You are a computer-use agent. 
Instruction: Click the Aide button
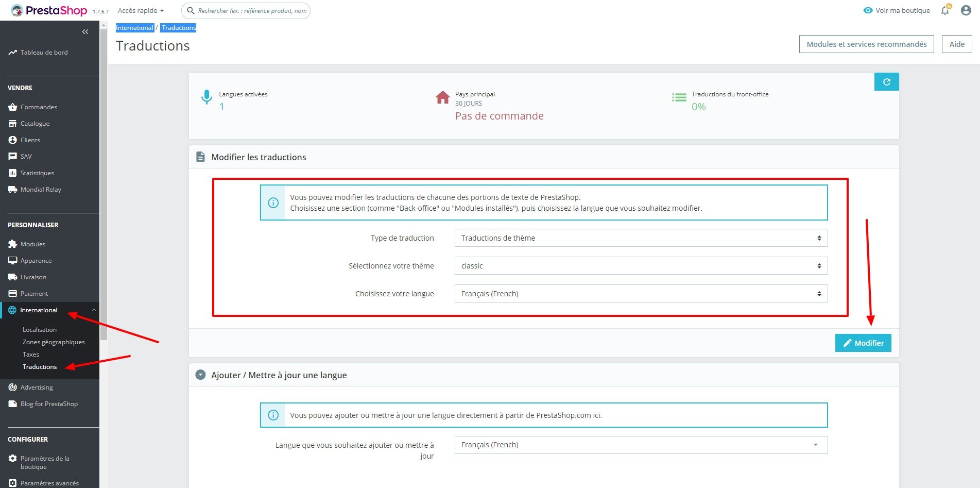[957, 44]
